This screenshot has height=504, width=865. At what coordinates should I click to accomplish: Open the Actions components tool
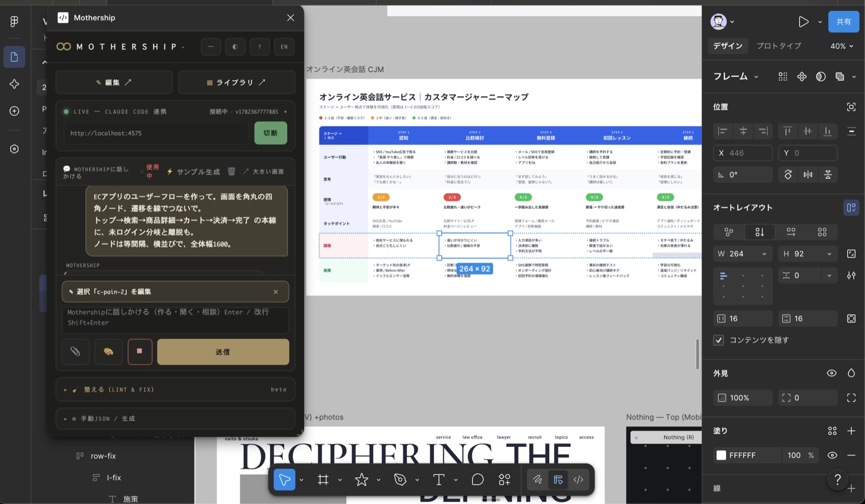pos(504,479)
